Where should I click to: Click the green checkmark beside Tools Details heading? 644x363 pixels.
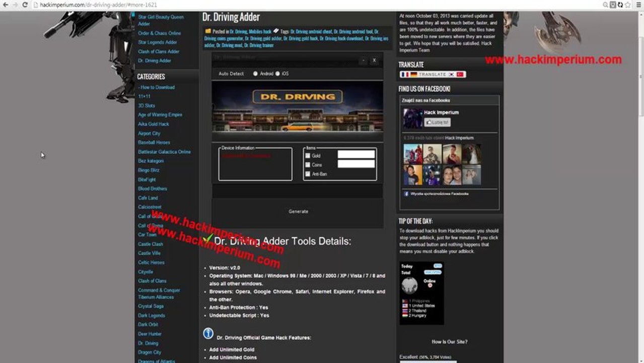tap(207, 238)
